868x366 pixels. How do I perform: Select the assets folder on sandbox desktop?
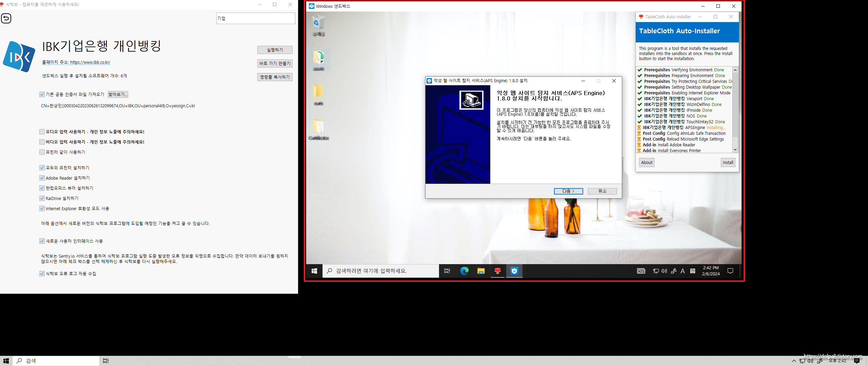tap(318, 60)
